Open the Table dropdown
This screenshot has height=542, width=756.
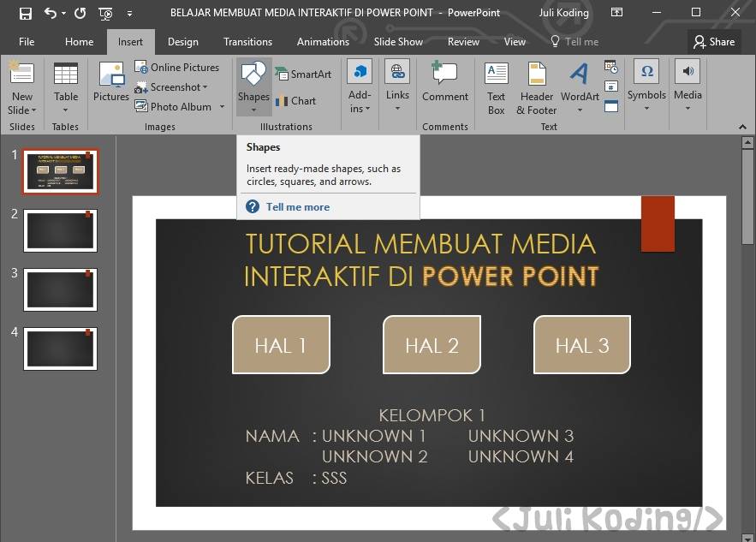(x=66, y=88)
